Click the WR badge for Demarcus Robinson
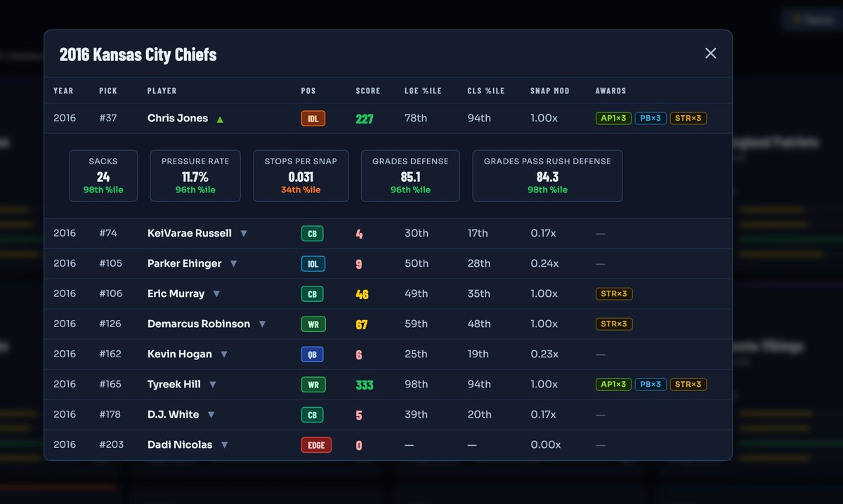This screenshot has height=504, width=843. click(x=313, y=324)
